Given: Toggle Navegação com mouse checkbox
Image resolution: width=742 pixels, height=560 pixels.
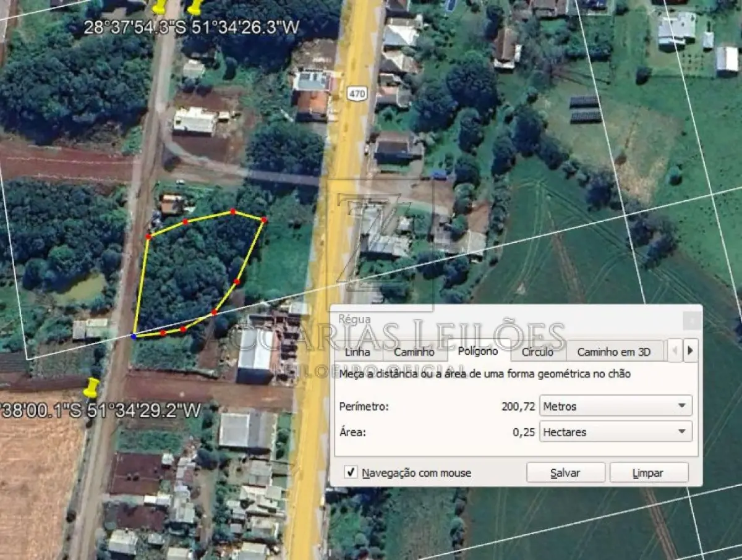Looking at the screenshot, I should pos(351,473).
